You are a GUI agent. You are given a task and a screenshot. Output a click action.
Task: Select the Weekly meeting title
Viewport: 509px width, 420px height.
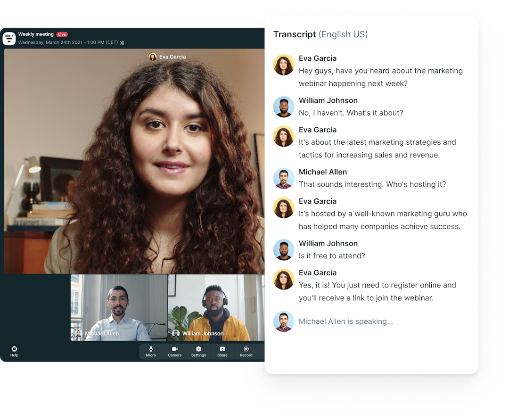click(36, 34)
